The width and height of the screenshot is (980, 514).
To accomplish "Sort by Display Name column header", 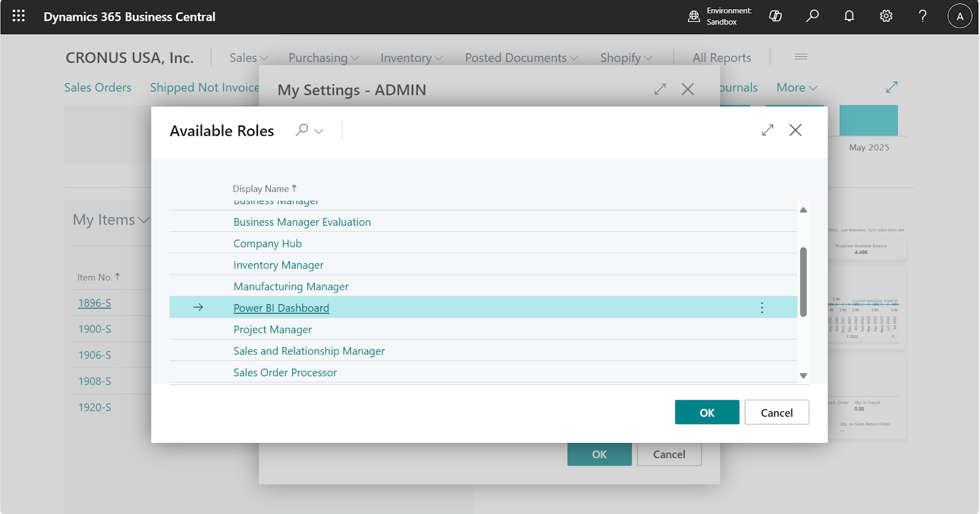I will coord(264,188).
